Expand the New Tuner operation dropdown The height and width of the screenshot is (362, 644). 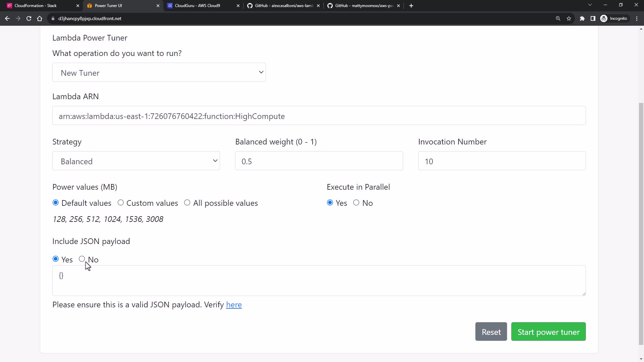point(159,72)
